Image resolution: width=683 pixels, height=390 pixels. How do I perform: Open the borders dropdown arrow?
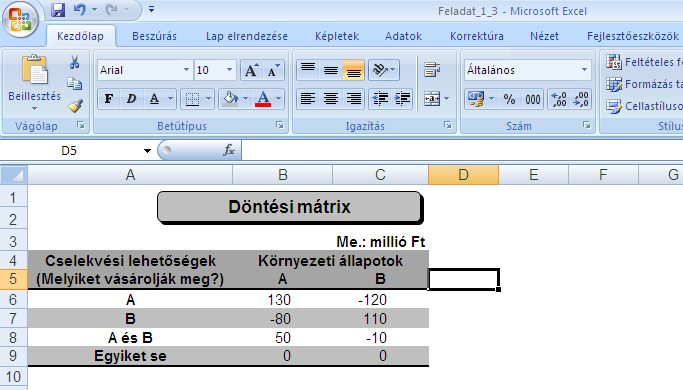(x=208, y=99)
